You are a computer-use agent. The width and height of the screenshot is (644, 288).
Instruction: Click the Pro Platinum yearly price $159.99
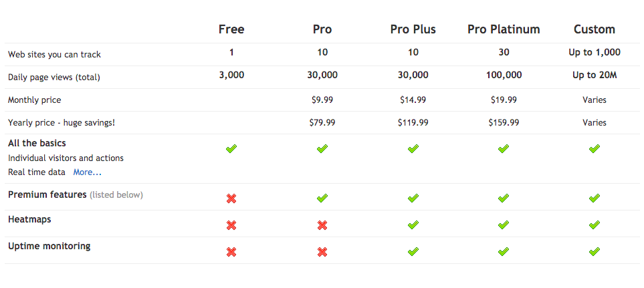click(x=504, y=122)
